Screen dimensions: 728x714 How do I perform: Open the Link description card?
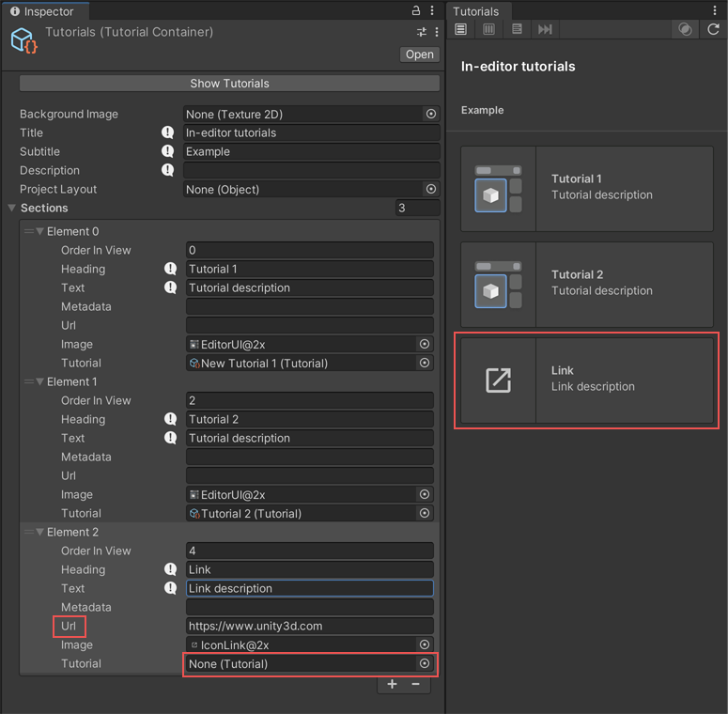pos(586,380)
